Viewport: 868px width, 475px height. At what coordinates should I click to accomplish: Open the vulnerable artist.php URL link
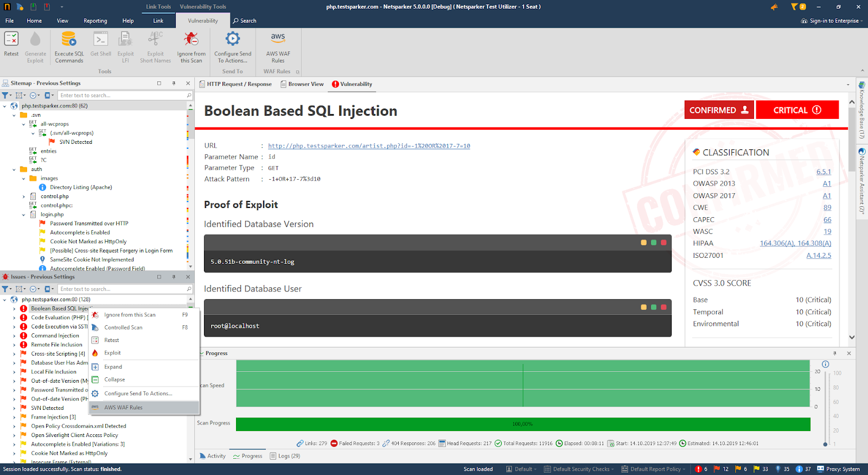(369, 146)
